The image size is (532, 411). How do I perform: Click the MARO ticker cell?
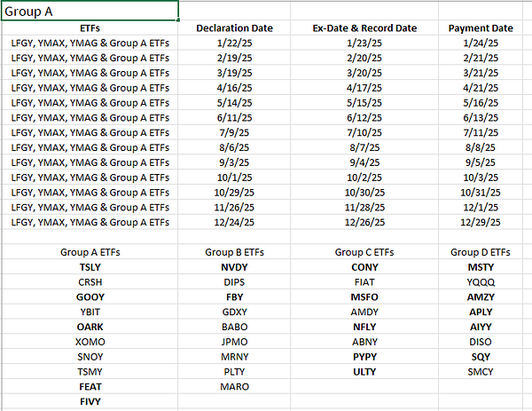pyautogui.click(x=234, y=387)
